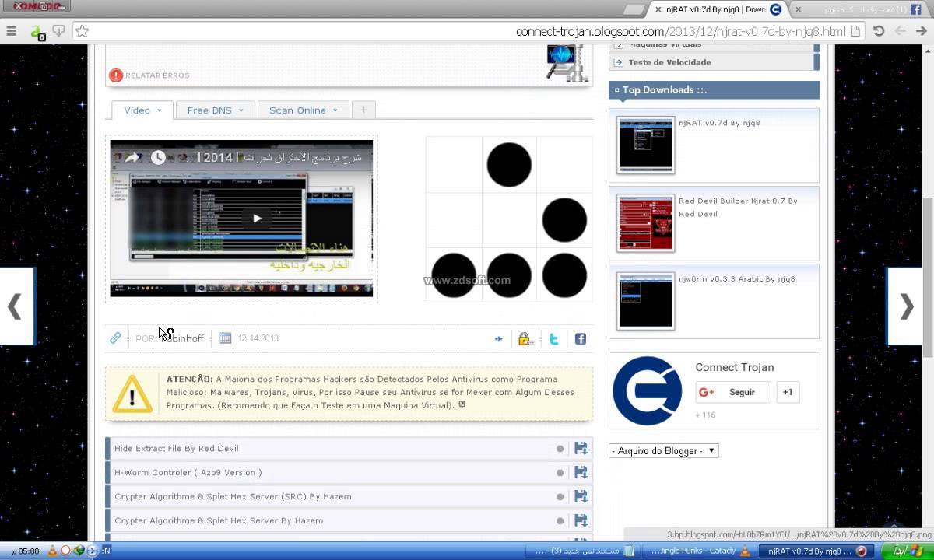This screenshot has width=934, height=560.
Task: Click the Relatar Erros red alert icon
Action: 116,75
